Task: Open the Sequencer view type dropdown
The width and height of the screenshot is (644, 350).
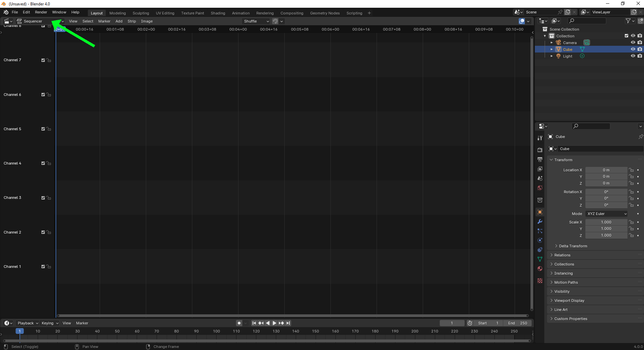Action: coord(40,21)
